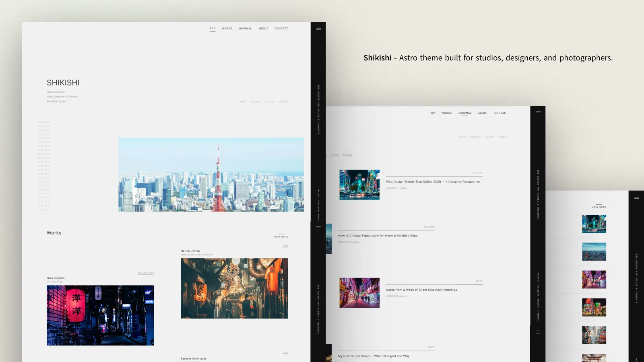Switch to the TOP tab on the homepage

212,29
